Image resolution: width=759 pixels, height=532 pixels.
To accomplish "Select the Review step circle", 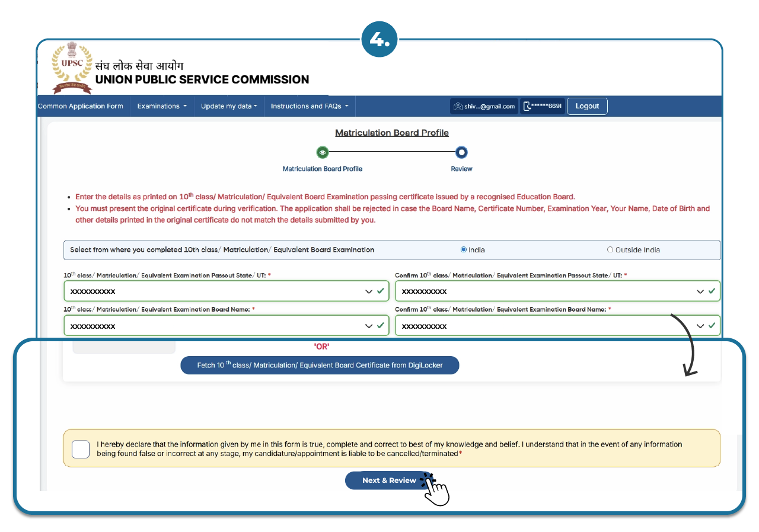I will click(x=461, y=152).
